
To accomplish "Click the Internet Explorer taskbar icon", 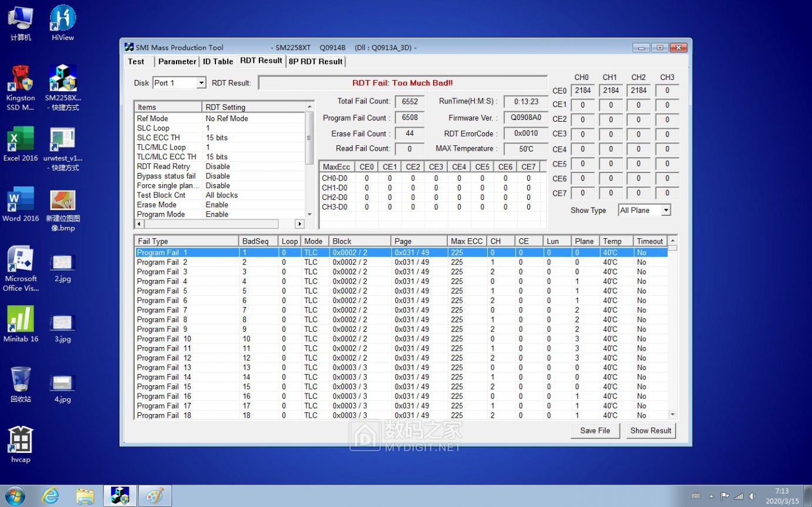I will click(x=51, y=496).
